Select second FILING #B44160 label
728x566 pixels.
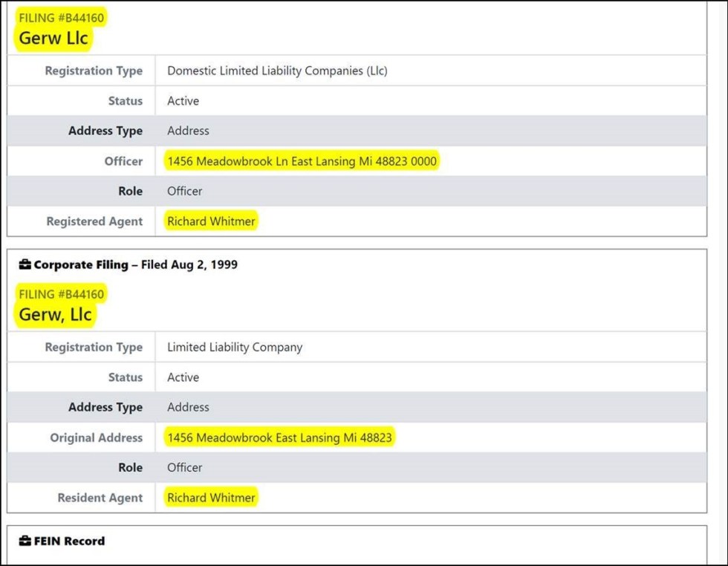61,294
